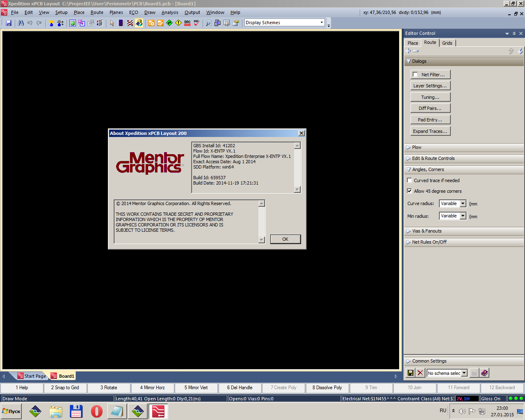Click the blue down-arrow icon in Editor Control
525x420 pixels.
(521, 51)
